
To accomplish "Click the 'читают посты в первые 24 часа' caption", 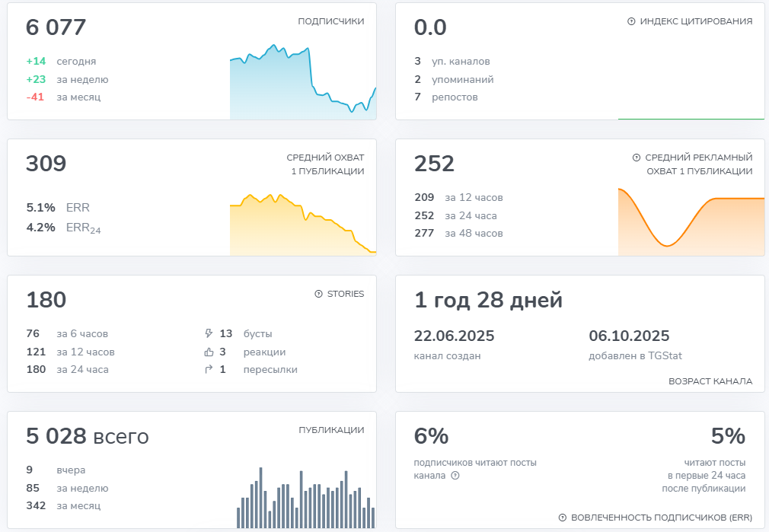I will click(704, 476).
